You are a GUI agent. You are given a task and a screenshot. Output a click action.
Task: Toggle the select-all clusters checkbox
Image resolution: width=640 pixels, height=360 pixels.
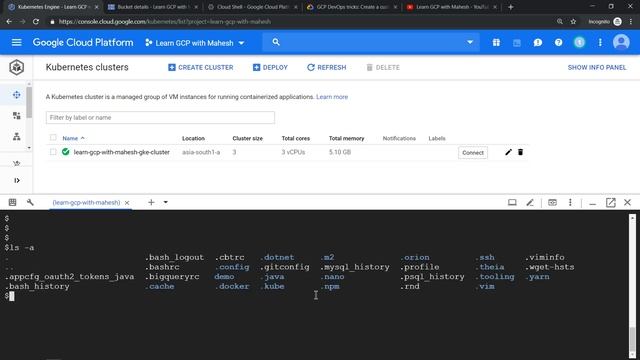(53, 138)
